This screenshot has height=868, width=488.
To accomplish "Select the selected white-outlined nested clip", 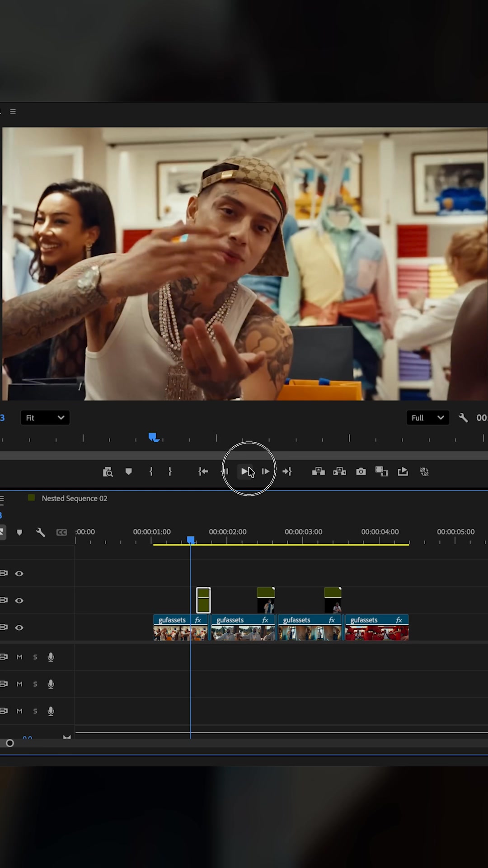I will click(x=203, y=600).
